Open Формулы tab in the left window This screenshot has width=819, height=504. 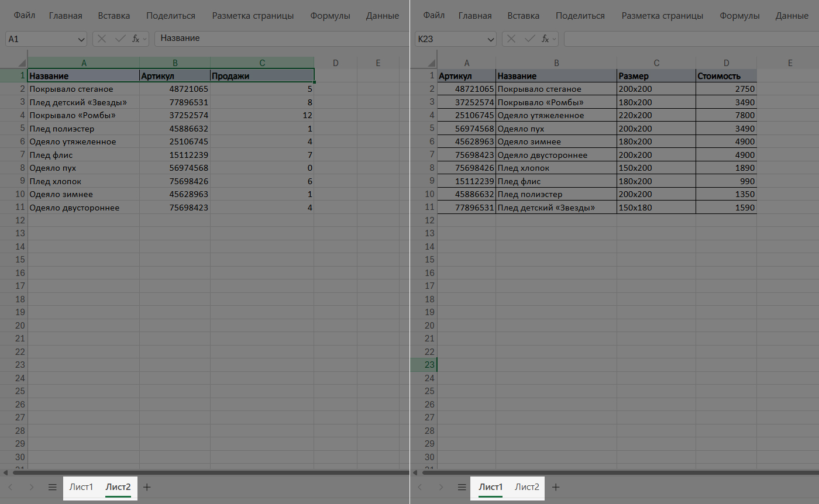tap(331, 16)
